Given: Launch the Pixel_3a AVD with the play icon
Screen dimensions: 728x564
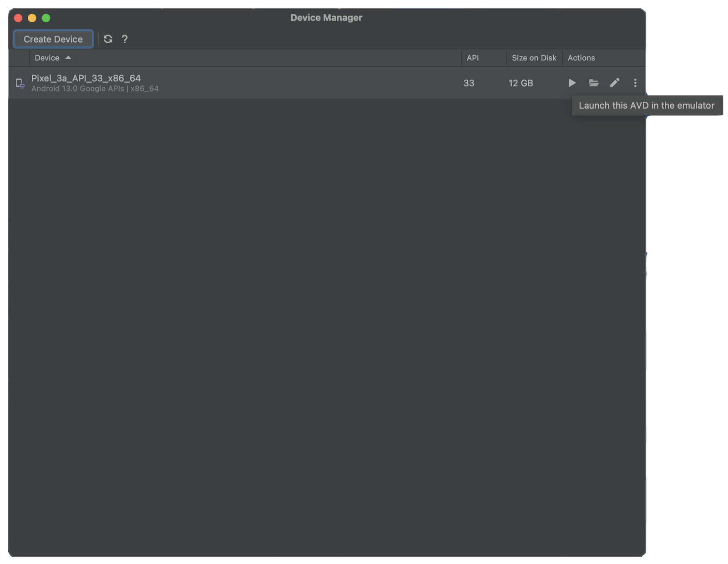Looking at the screenshot, I should pyautogui.click(x=572, y=83).
